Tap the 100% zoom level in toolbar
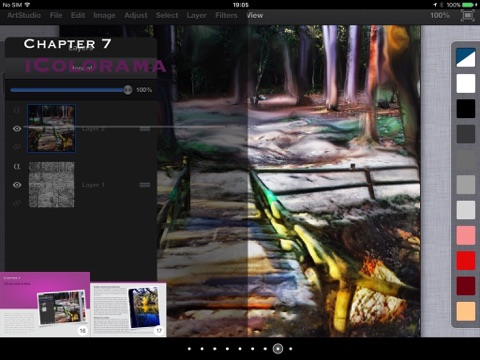 coord(439,15)
